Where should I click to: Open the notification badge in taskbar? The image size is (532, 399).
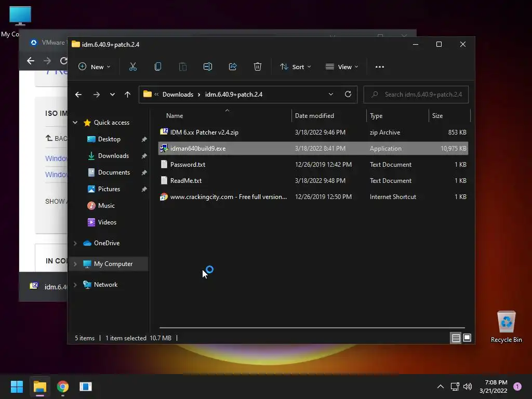[x=517, y=387]
